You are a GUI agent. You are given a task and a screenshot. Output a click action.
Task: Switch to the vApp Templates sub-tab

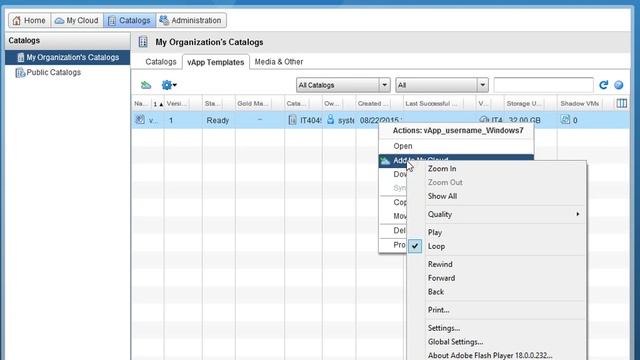tap(216, 62)
